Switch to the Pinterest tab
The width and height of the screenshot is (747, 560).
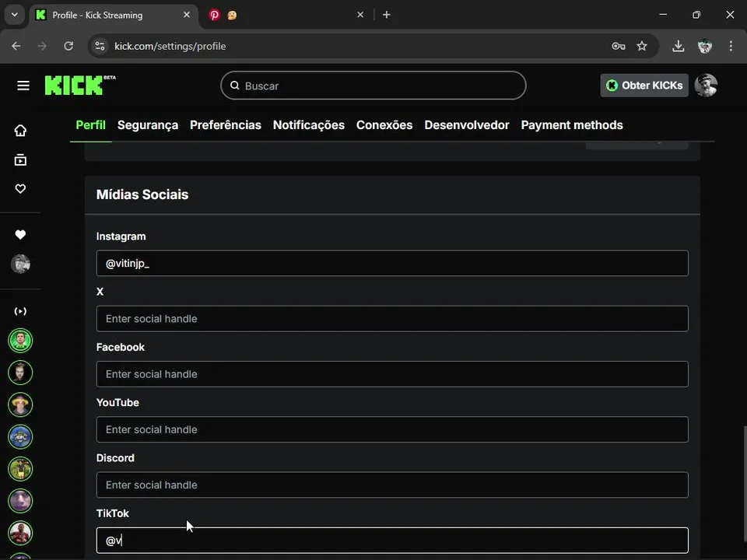[286, 15]
